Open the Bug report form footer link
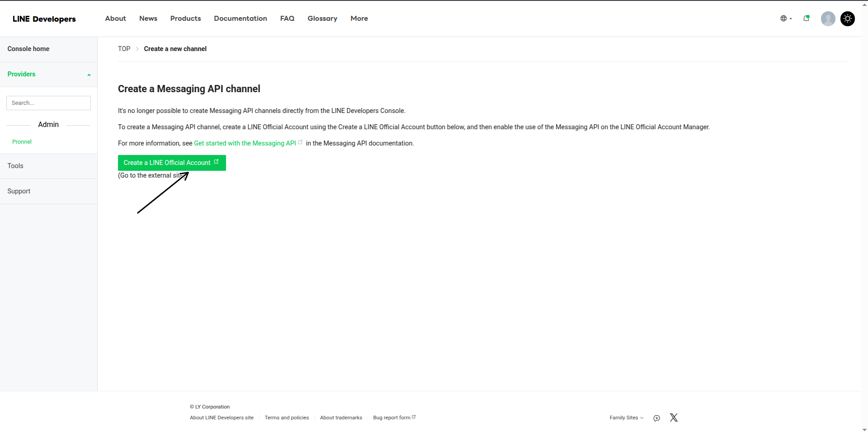 (394, 418)
